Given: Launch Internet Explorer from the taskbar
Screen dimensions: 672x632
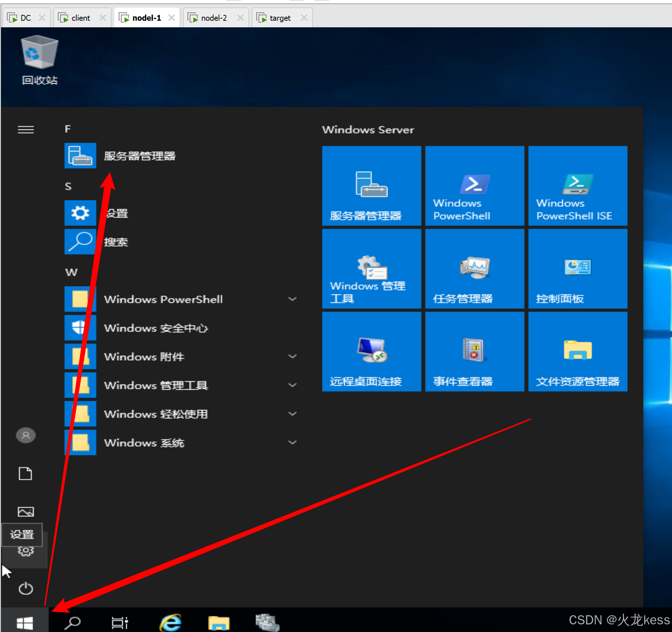Looking at the screenshot, I should (x=171, y=622).
